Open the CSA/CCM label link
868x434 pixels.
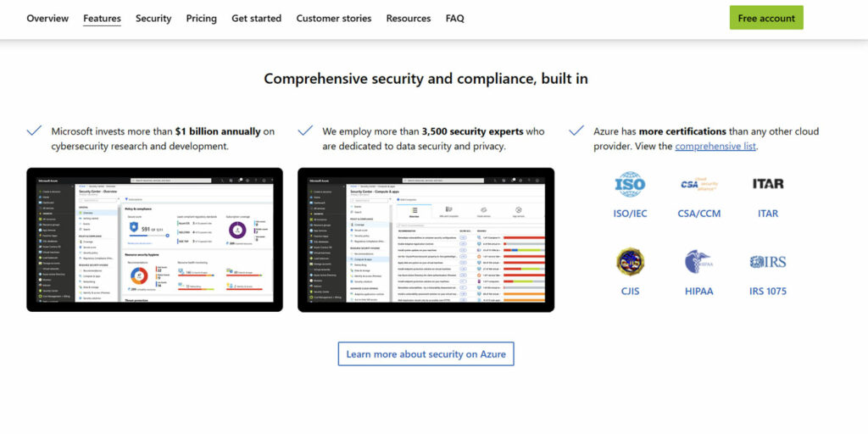click(699, 214)
